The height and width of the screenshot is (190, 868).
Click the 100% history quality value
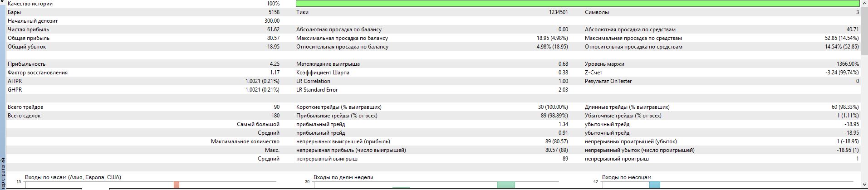(x=273, y=4)
